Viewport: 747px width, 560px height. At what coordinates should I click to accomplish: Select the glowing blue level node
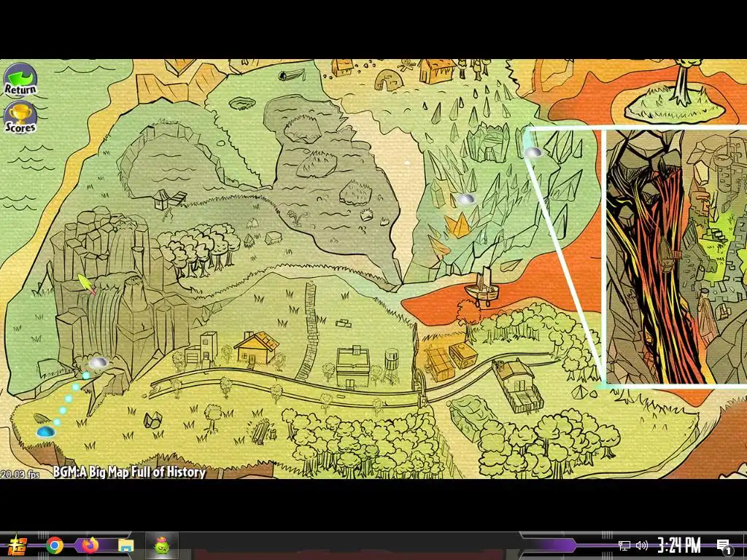[46, 432]
